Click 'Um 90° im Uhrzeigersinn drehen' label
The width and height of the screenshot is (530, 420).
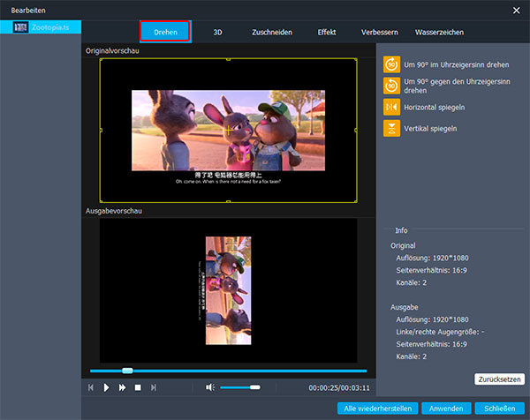[x=457, y=64]
